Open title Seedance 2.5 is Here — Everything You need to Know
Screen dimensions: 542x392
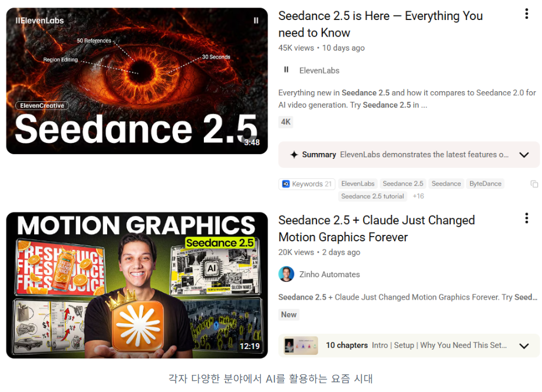pyautogui.click(x=381, y=24)
